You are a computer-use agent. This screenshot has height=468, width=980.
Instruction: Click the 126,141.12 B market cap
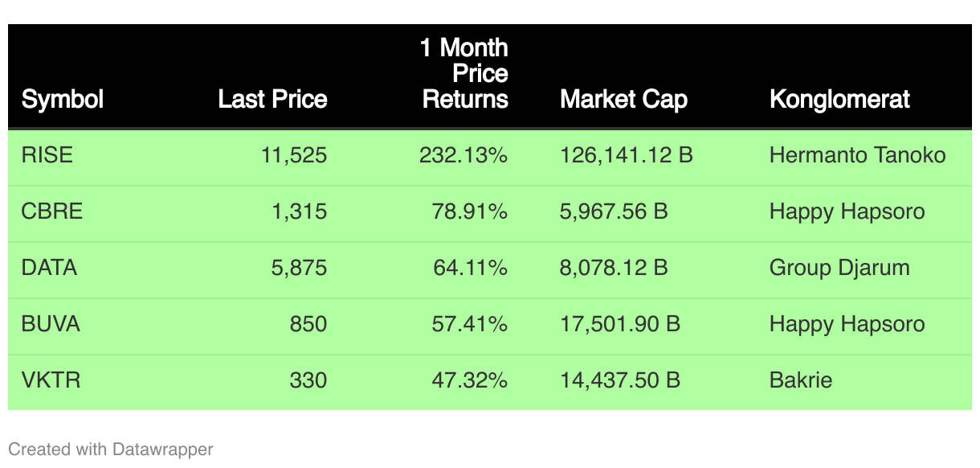coord(627,155)
